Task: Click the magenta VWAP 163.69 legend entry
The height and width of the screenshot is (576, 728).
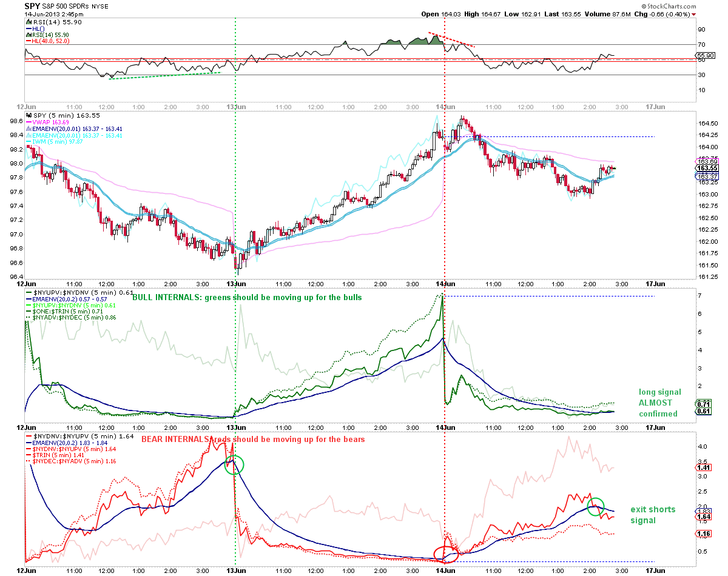Action: [49, 121]
